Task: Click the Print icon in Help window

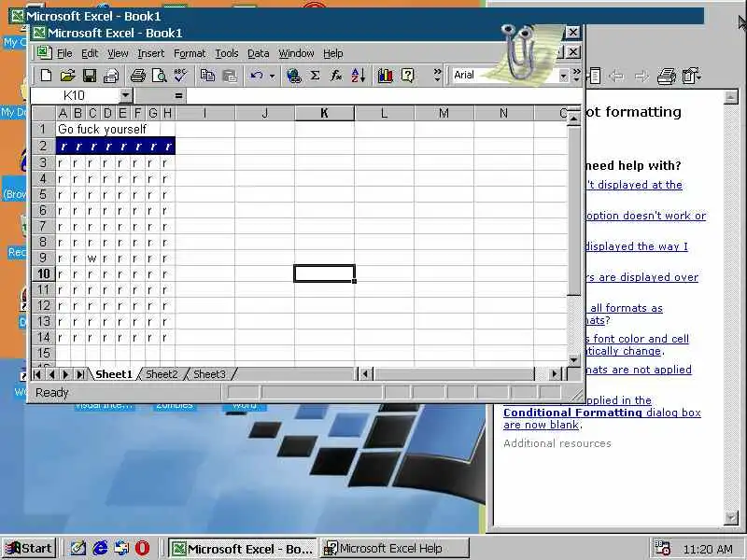Action: pos(666,76)
